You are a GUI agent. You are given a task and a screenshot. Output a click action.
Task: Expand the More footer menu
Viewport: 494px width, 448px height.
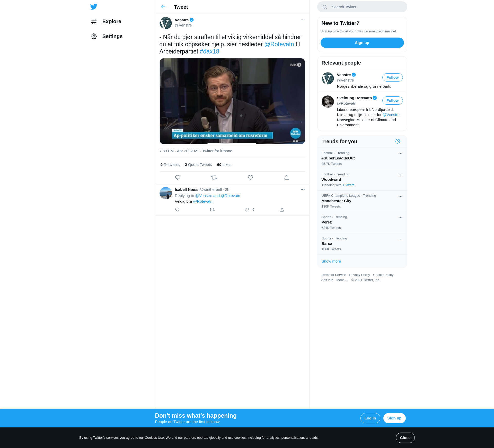coord(342,280)
